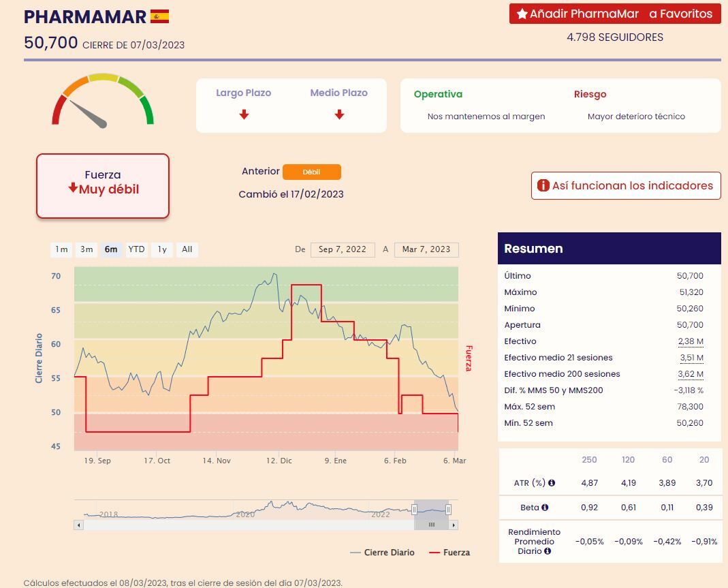The height and width of the screenshot is (588, 728).
Task: Select the 1m chart range
Action: click(x=61, y=249)
